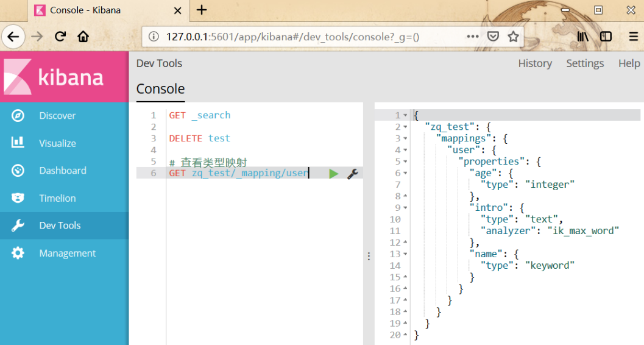Open Timelion bear icon in sidebar

click(18, 198)
